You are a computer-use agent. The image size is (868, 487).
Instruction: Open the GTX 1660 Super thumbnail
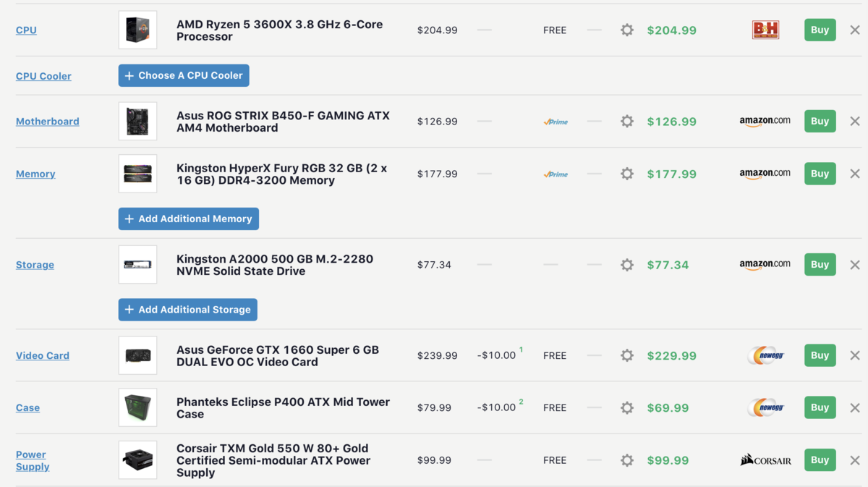[x=137, y=355]
